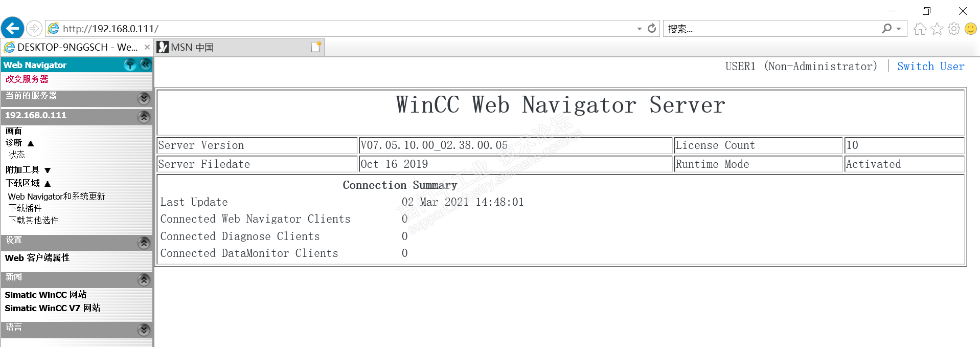980x347 pixels.
Task: Open the 画面 item
Action: pos(14,131)
